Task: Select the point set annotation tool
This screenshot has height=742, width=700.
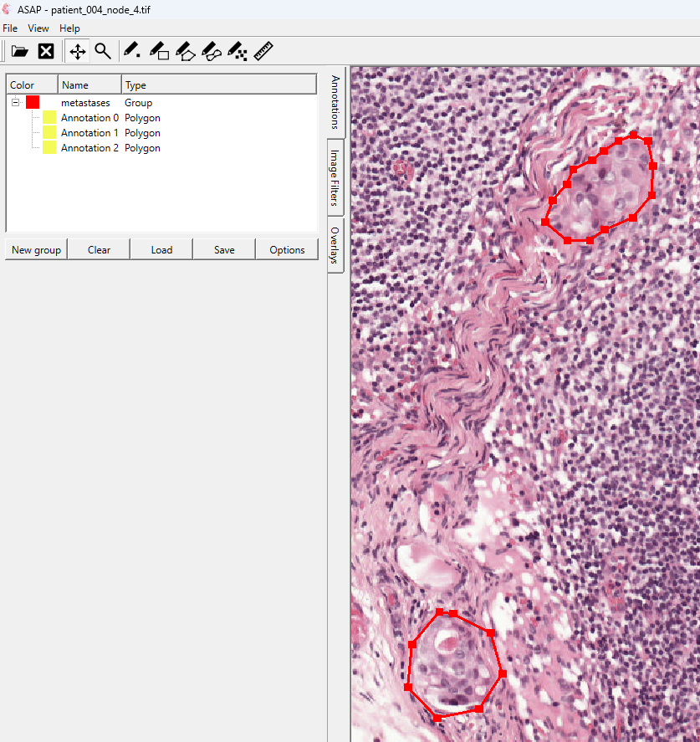Action: point(238,52)
